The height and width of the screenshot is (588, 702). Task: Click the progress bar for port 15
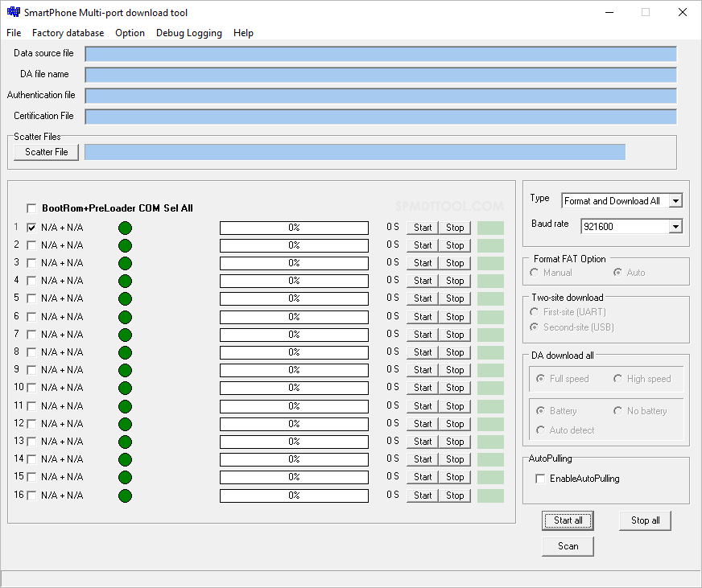[294, 477]
